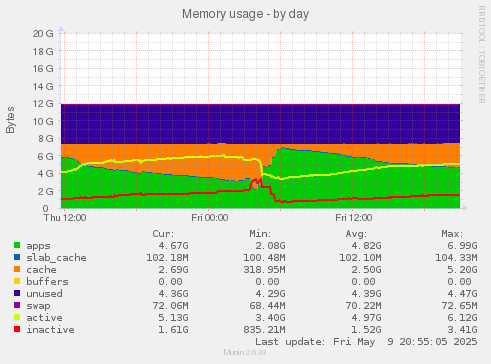
Task: Click the 'buffers' legend label
Action: coord(47,282)
